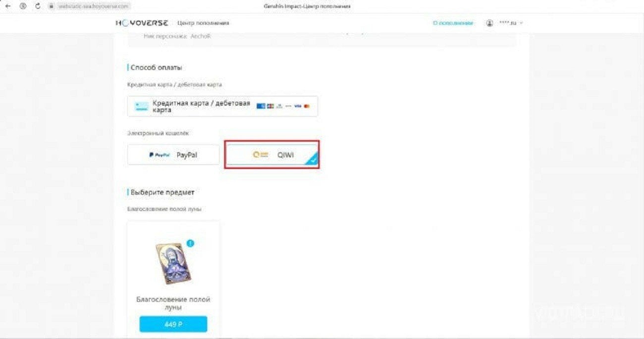Expand the account dropdown arrow next to ****.ru

[521, 23]
